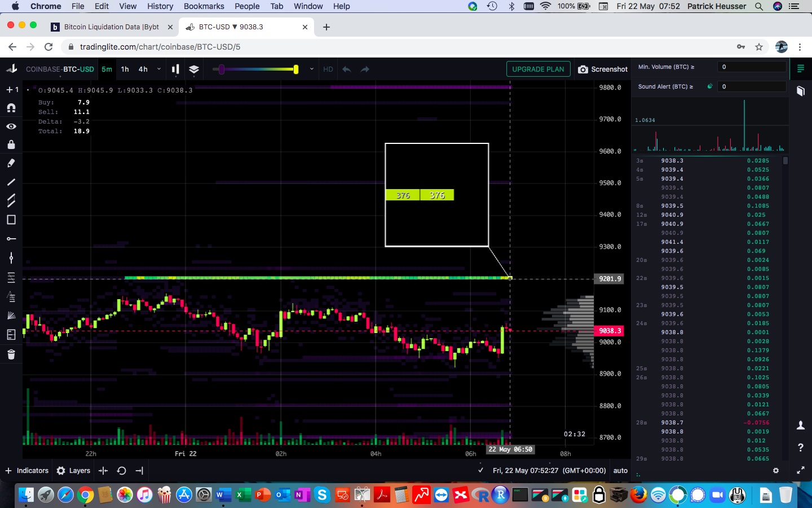Focus the Min. Volume (BTC) input field
Screen dimensions: 812x508
click(x=752, y=67)
